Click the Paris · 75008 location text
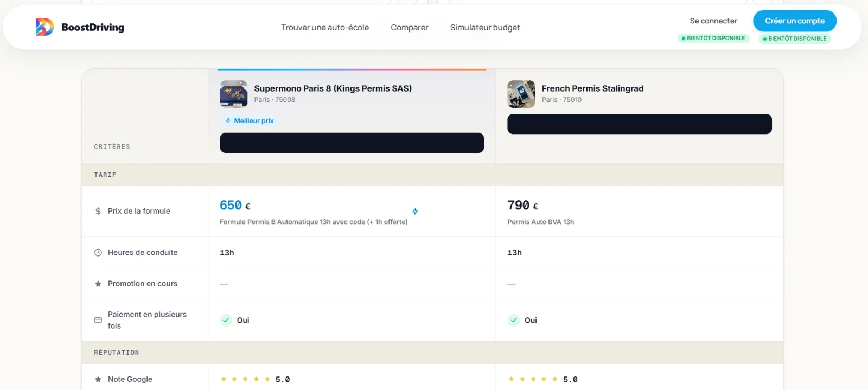The width and height of the screenshot is (868, 390). 275,100
